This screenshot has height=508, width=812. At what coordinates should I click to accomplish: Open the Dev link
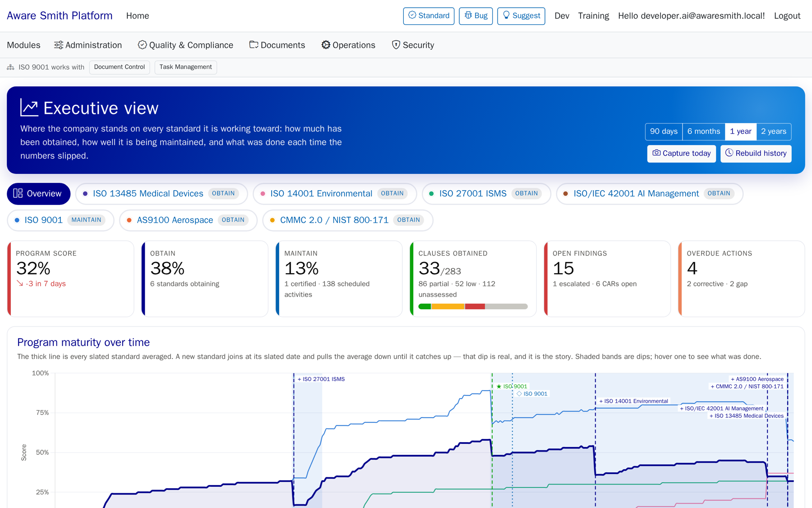pyautogui.click(x=562, y=16)
